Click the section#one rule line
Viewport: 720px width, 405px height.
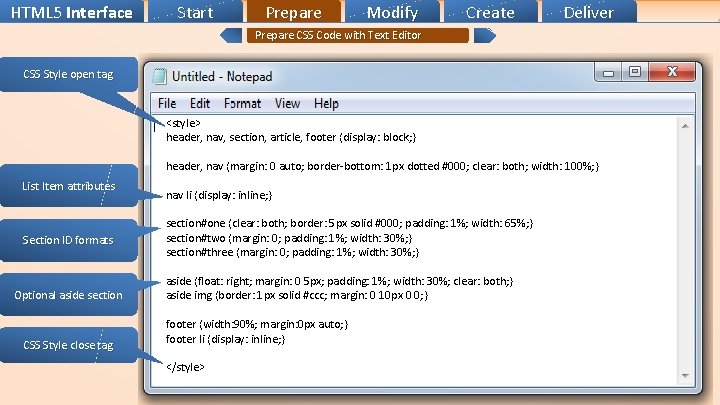pos(349,223)
